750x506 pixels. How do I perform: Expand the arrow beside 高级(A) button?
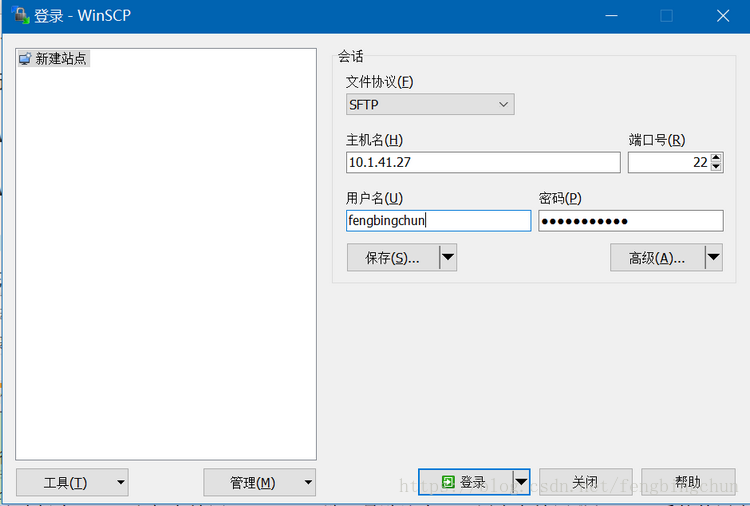click(x=714, y=258)
